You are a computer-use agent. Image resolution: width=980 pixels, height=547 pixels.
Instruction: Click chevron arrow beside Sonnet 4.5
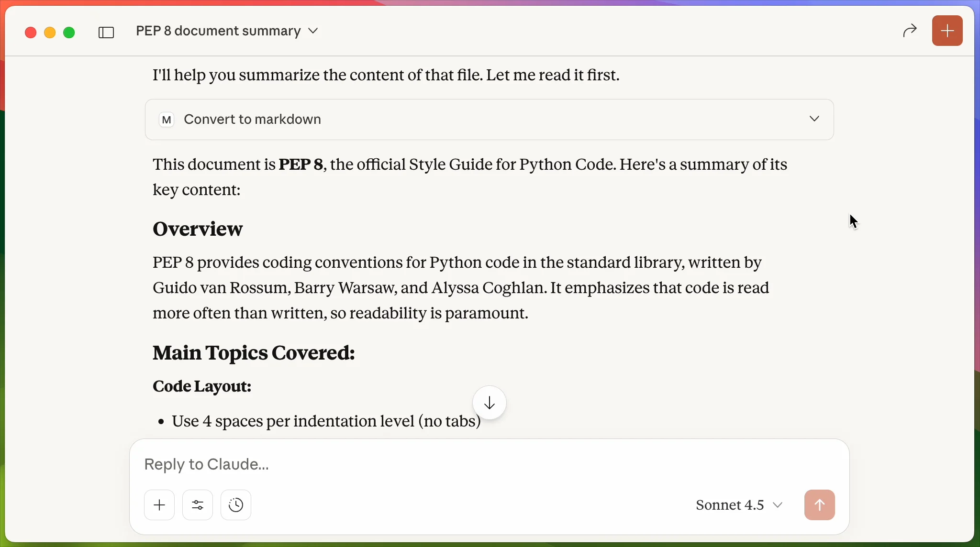click(778, 505)
